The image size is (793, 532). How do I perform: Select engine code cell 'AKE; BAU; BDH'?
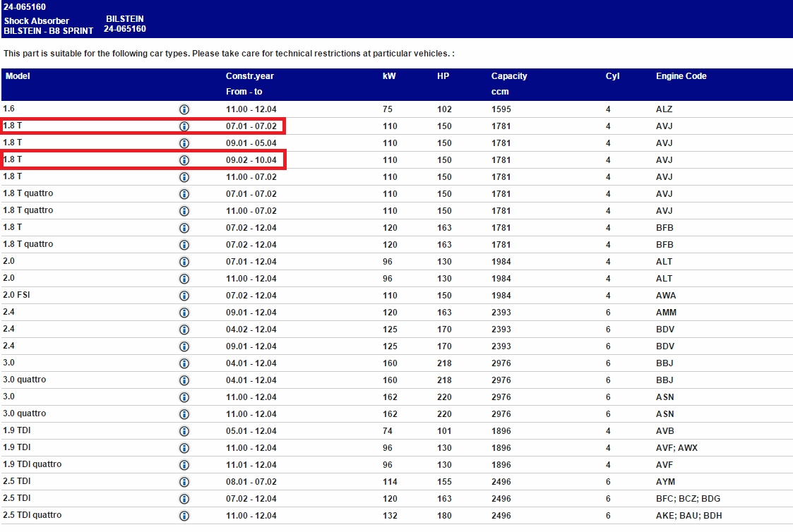688,515
